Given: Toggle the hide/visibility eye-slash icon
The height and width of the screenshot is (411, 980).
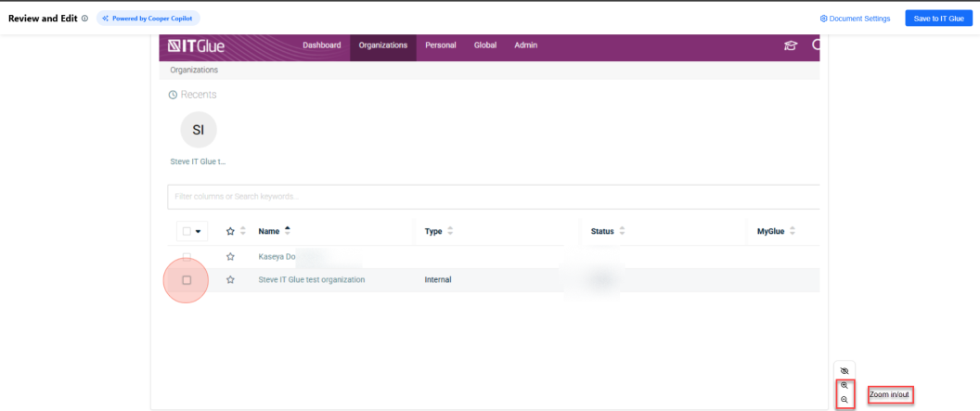Looking at the screenshot, I should pos(845,371).
